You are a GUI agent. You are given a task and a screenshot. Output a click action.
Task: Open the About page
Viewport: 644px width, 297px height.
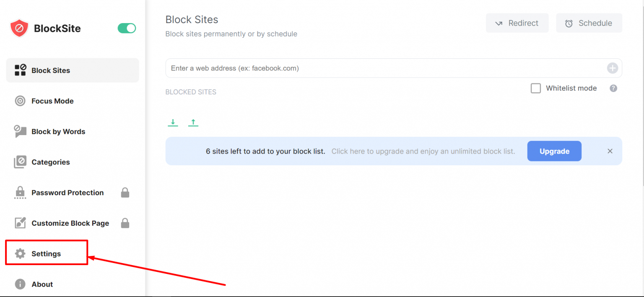[42, 284]
